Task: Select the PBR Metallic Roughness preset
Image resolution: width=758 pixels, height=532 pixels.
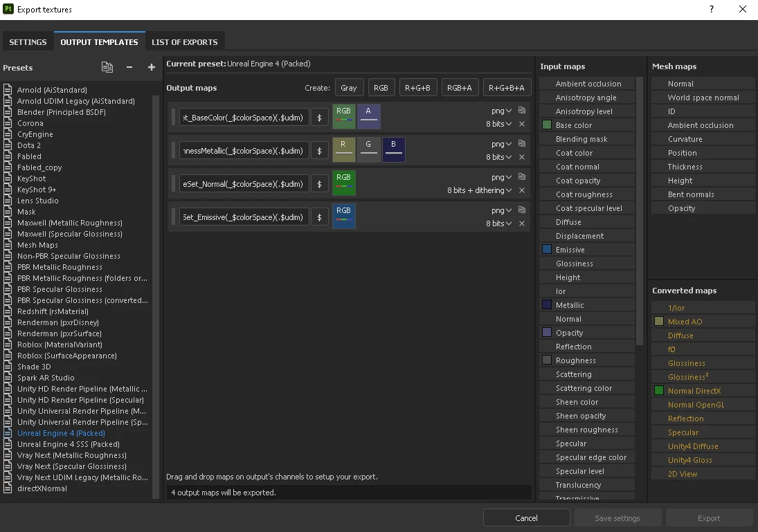Action: (60, 267)
